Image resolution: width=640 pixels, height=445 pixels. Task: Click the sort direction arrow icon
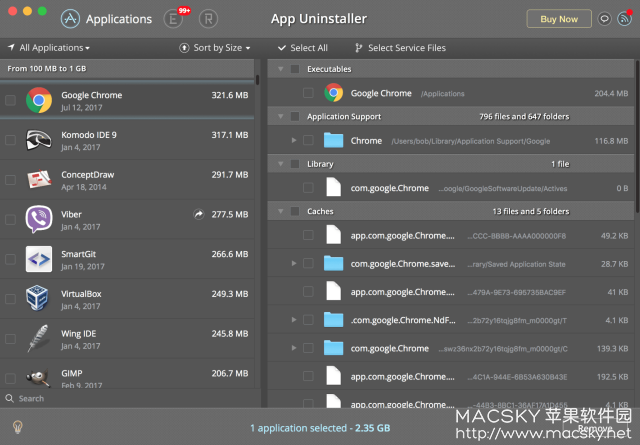click(x=184, y=48)
